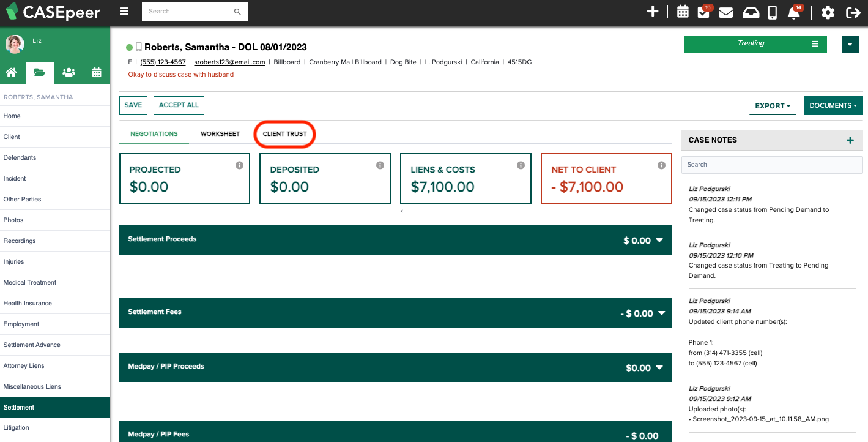Open the mail envelope icon
The height and width of the screenshot is (442, 868).
point(725,12)
